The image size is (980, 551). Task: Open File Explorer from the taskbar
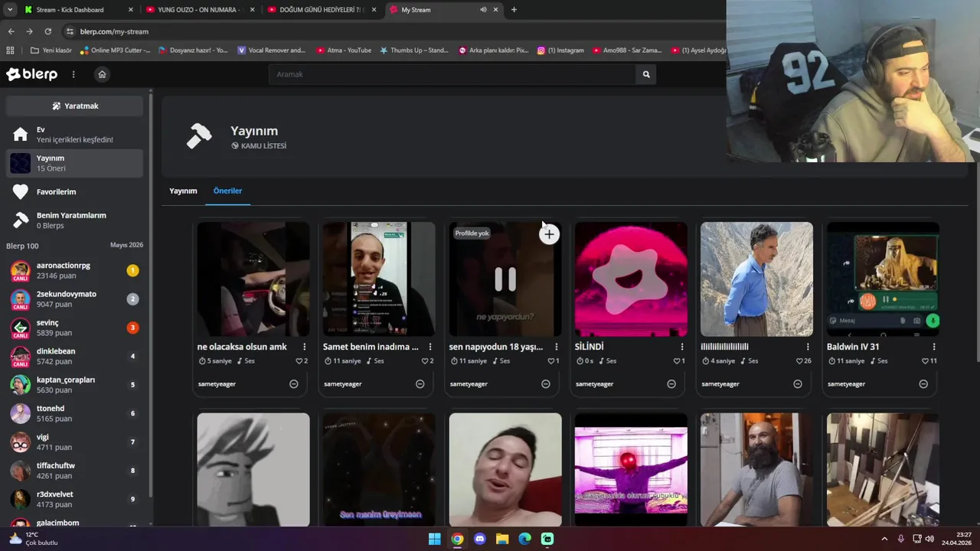(502, 539)
